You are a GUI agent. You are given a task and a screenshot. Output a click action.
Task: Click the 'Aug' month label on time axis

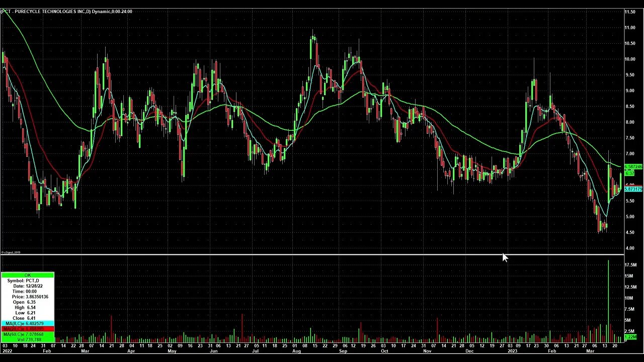tap(296, 351)
